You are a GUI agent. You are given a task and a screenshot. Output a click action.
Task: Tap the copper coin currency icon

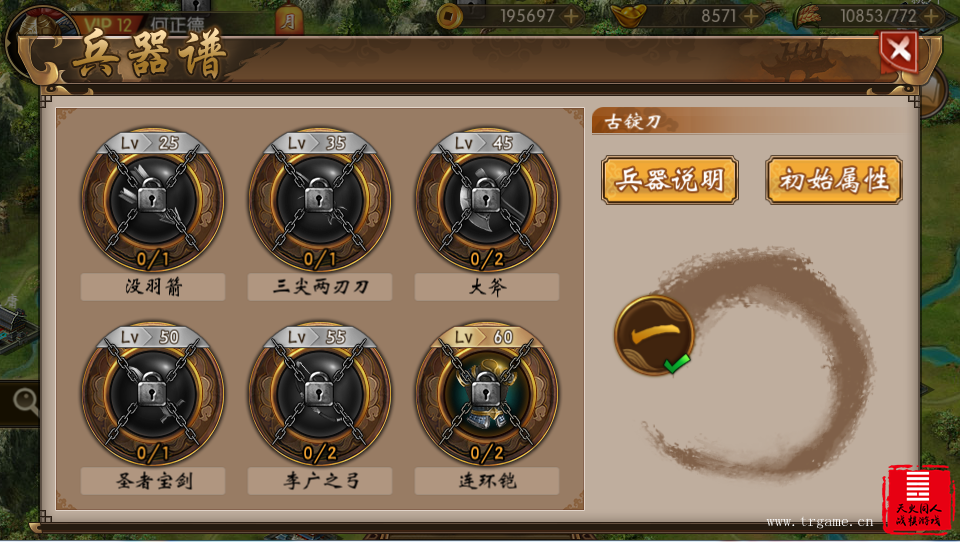pyautogui.click(x=450, y=17)
